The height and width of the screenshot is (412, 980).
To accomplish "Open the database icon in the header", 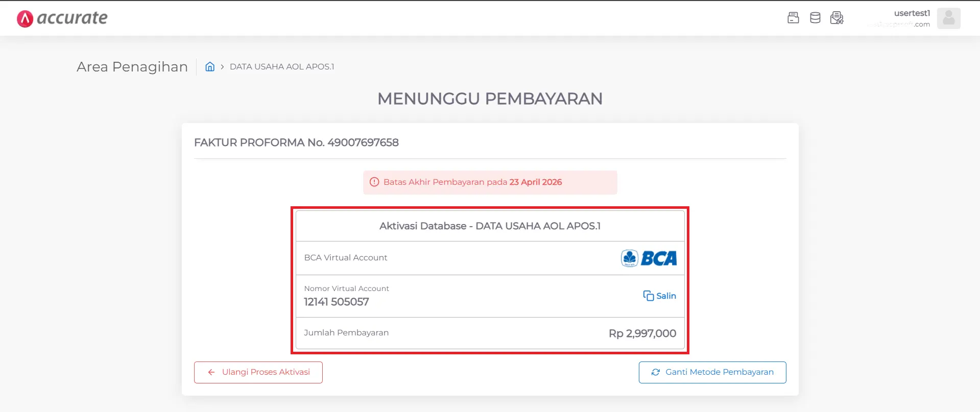I will (815, 18).
